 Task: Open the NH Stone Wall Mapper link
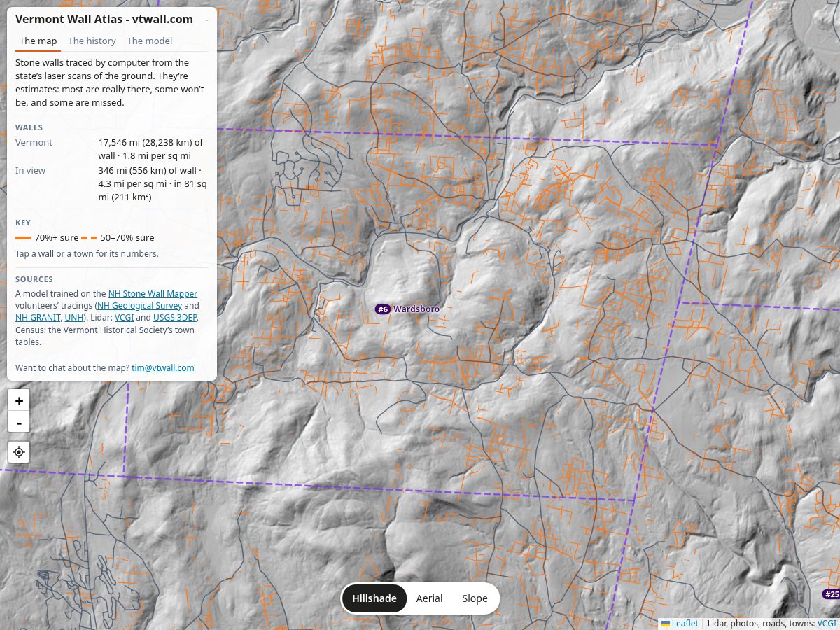[153, 294]
